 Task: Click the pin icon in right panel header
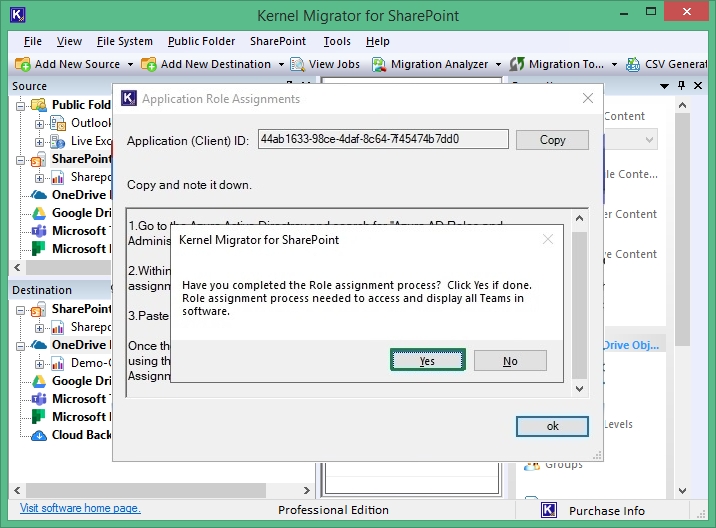coord(681,85)
